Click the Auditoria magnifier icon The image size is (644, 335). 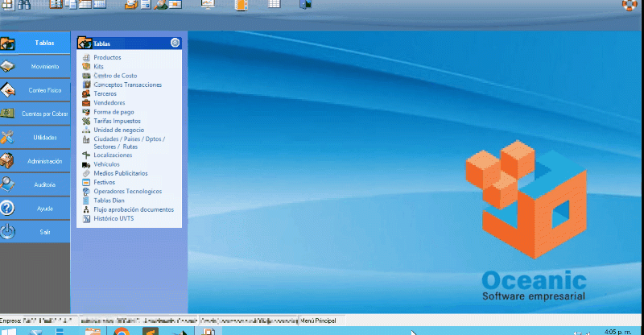coord(8,184)
